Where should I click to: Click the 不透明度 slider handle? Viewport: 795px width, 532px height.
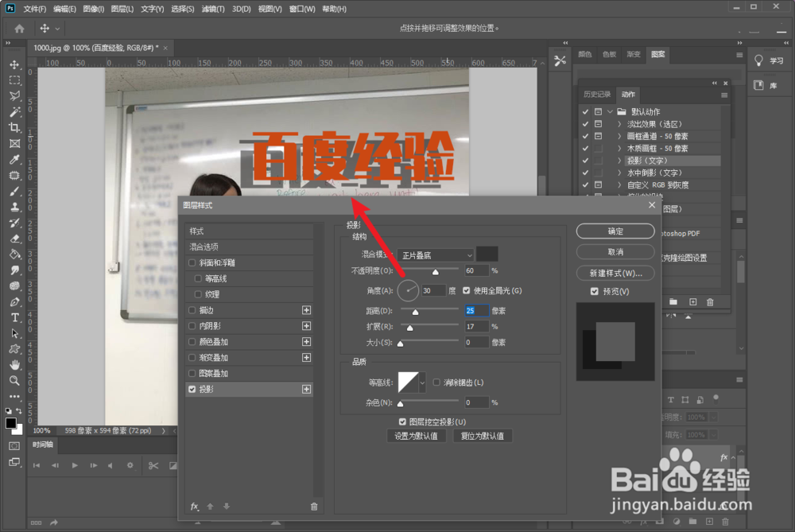[x=436, y=272]
